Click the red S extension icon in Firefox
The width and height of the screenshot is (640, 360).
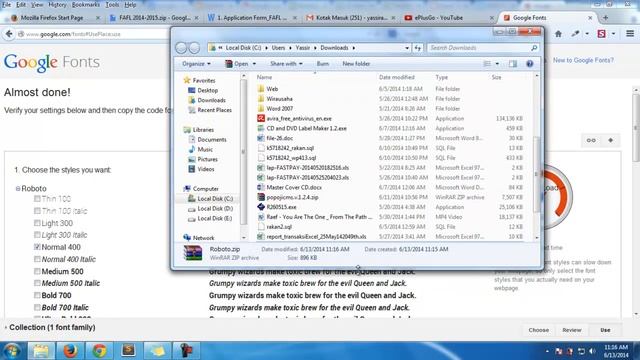point(601,34)
